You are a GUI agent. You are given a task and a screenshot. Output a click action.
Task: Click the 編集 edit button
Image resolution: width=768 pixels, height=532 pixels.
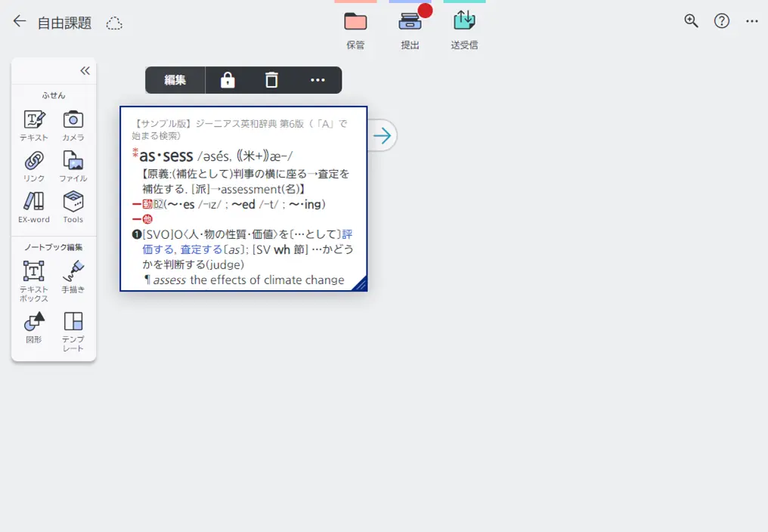175,79
